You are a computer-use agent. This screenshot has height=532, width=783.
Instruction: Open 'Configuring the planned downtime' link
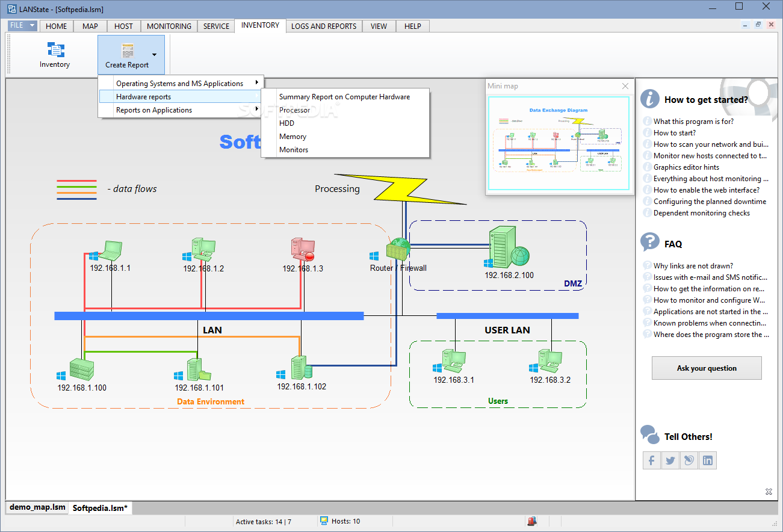[710, 202]
